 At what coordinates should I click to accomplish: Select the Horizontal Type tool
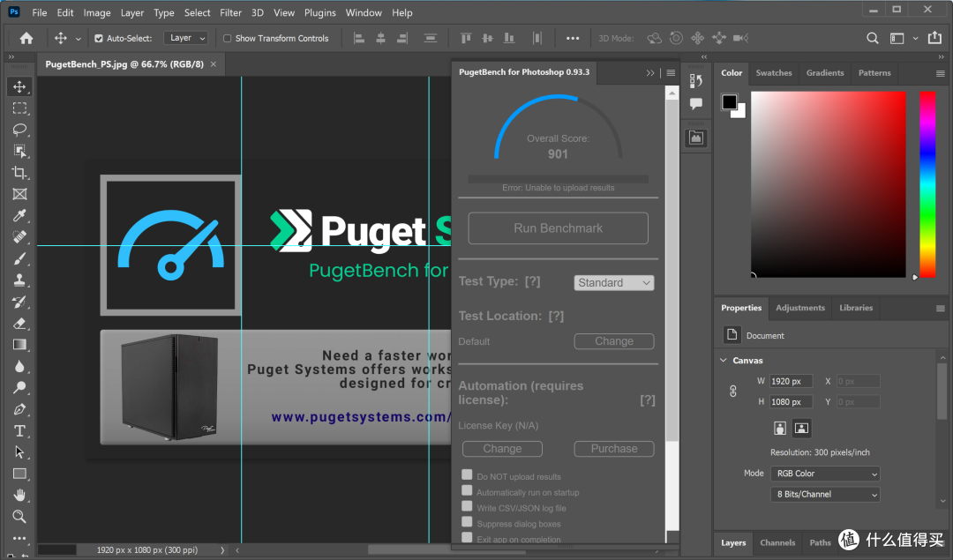pos(19,430)
